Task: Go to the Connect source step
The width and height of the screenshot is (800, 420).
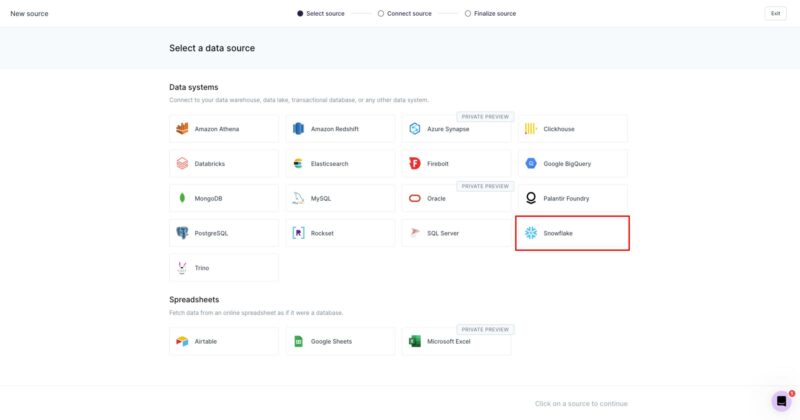Action: (x=405, y=13)
